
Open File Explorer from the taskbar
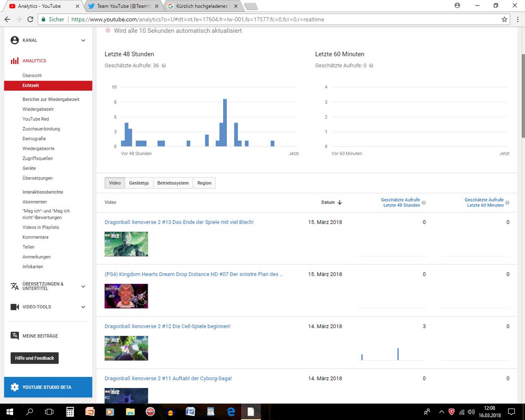pyautogui.click(x=130, y=412)
